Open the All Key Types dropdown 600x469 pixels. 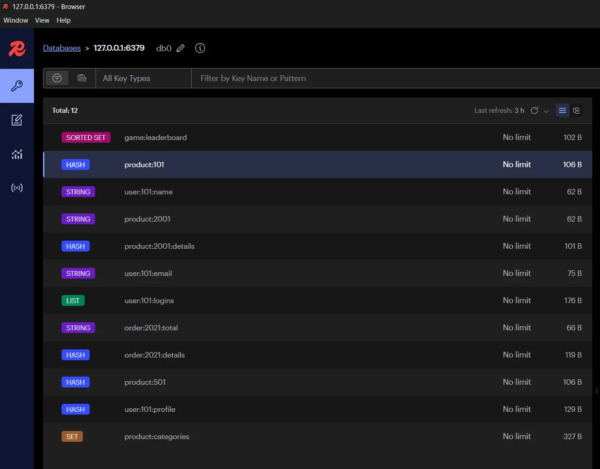click(142, 78)
